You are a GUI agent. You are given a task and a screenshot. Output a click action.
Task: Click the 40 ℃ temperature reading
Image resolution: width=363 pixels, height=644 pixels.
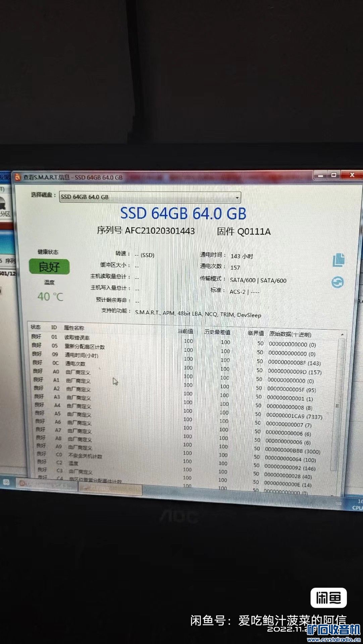pos(50,297)
